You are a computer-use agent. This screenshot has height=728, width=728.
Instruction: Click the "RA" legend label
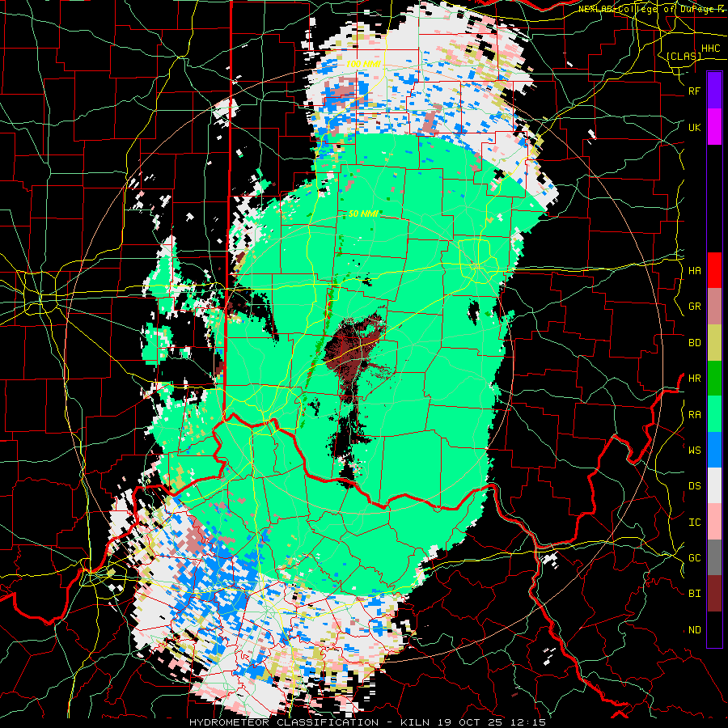[694, 415]
